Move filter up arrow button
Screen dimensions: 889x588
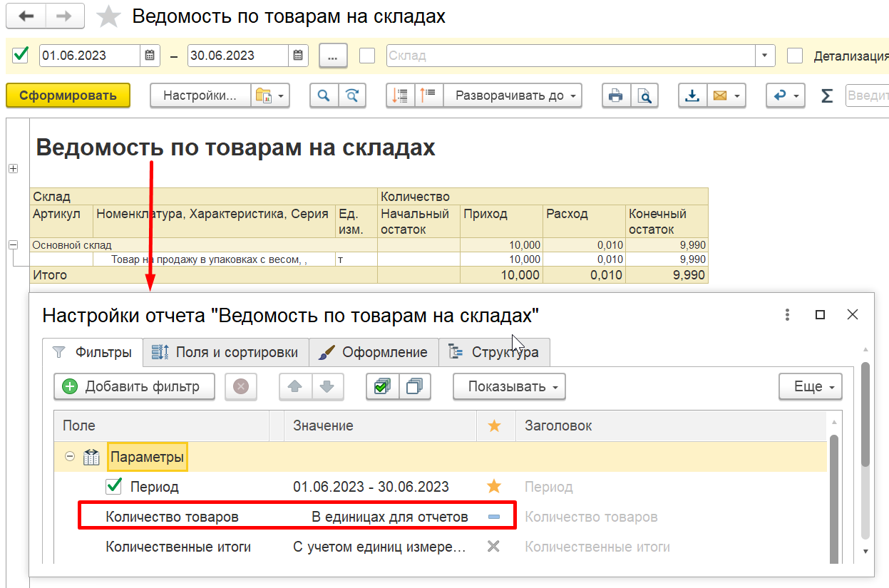coord(295,387)
